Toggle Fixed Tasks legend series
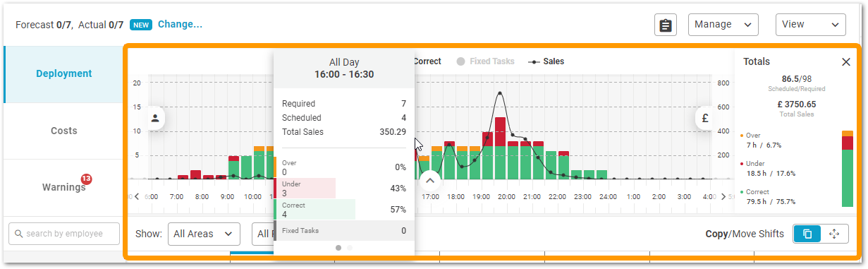Image resolution: width=868 pixels, height=269 pixels. (x=485, y=61)
